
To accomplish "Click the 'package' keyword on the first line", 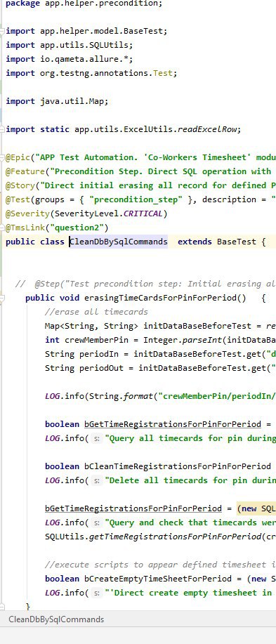I will pyautogui.click(x=22, y=4).
